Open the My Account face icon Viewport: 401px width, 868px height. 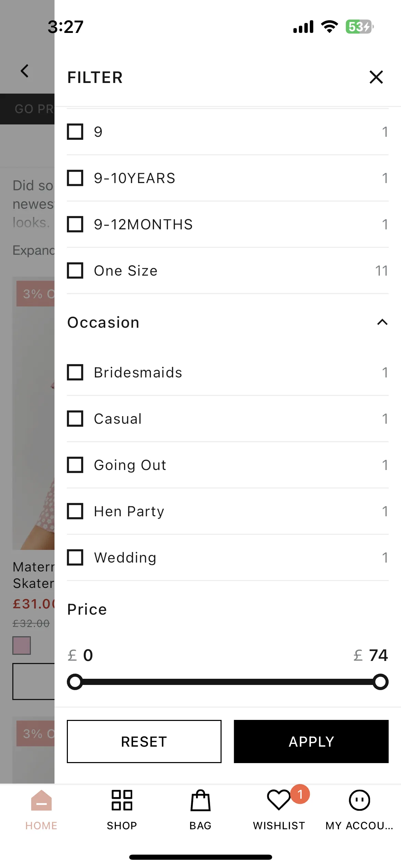(359, 800)
